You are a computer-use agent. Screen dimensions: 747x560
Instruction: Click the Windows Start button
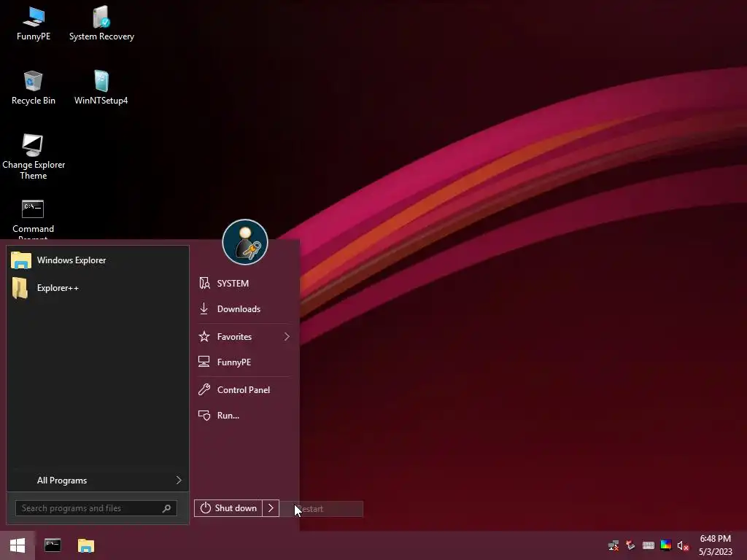pyautogui.click(x=18, y=545)
